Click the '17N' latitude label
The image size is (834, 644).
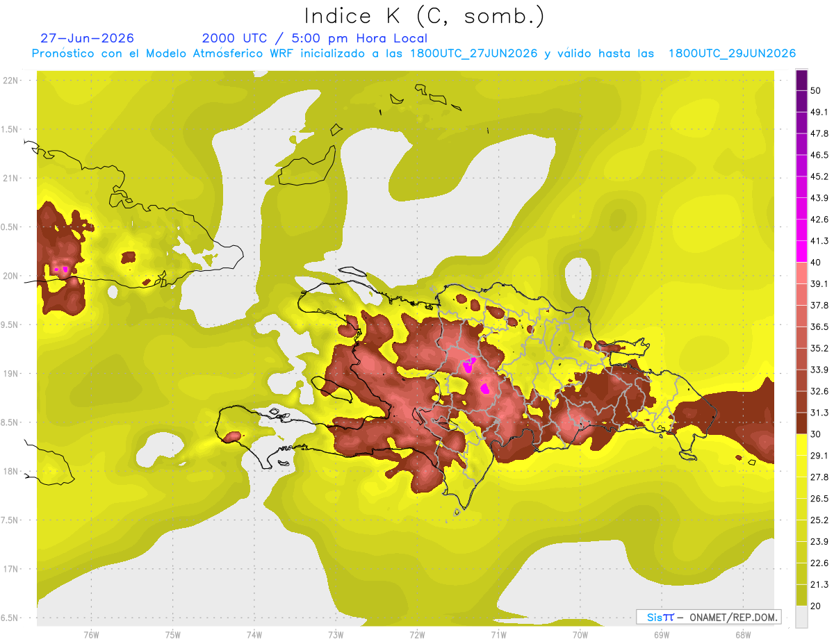coord(11,569)
